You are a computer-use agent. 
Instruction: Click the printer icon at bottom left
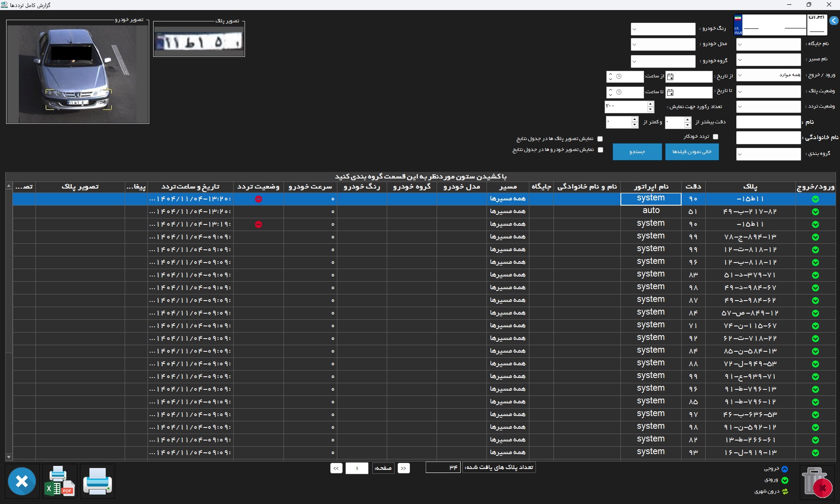click(x=97, y=481)
